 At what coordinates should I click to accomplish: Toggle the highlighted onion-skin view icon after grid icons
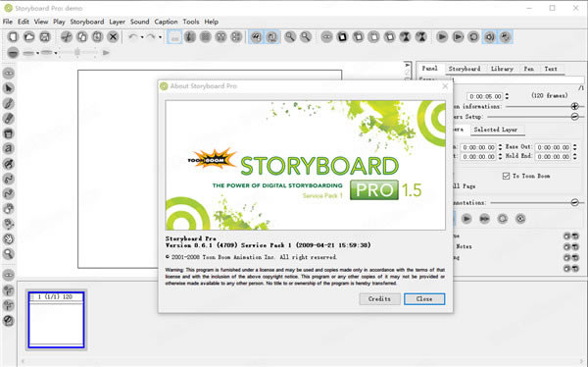pos(256,37)
